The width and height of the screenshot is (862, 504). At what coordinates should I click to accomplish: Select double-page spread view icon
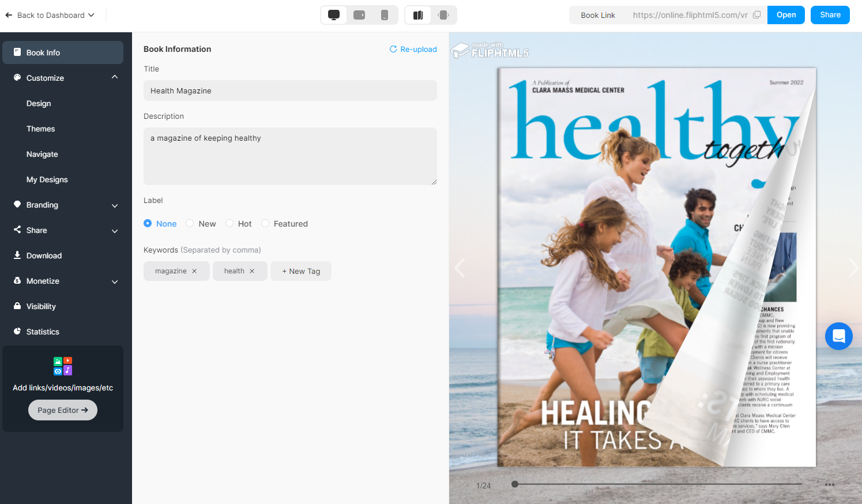(418, 15)
